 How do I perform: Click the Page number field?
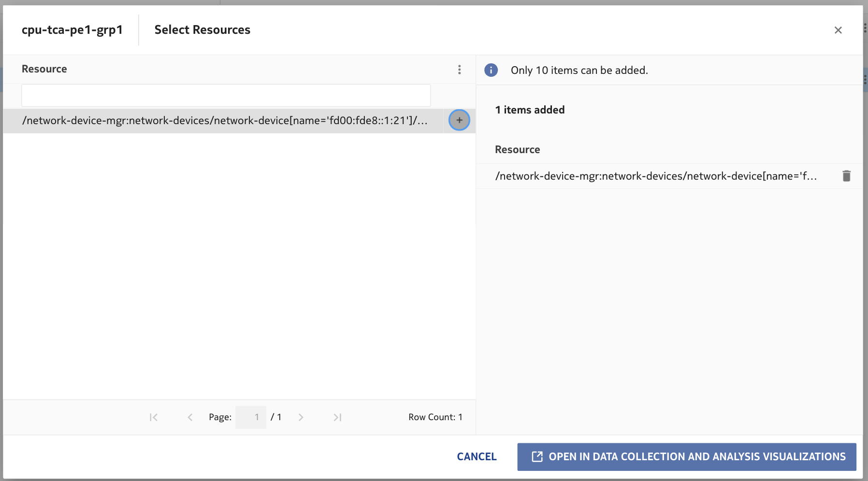pos(251,417)
